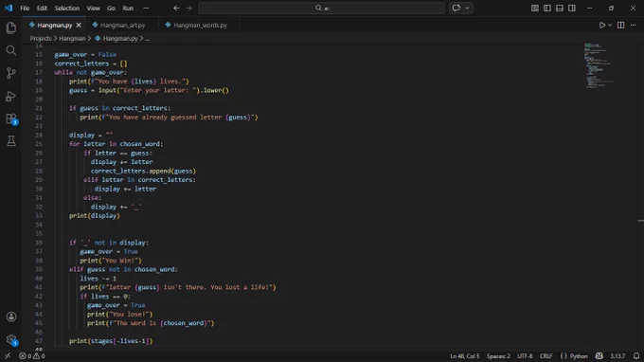Open the collapsed menu ellipsis in menu bar
The height and width of the screenshot is (362, 644).
point(146,8)
